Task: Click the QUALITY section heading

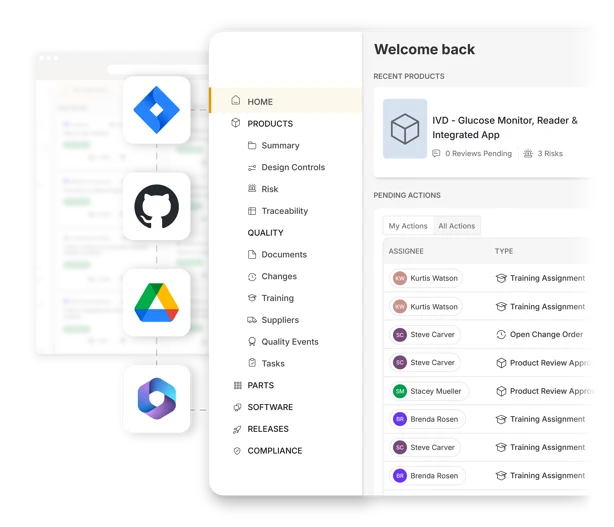Action: pyautogui.click(x=265, y=233)
